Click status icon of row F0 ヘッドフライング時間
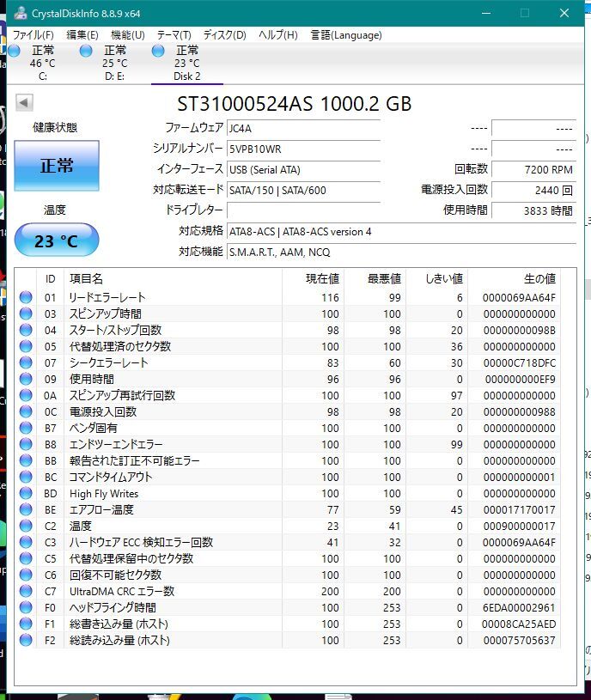This screenshot has width=591, height=700. point(26,607)
